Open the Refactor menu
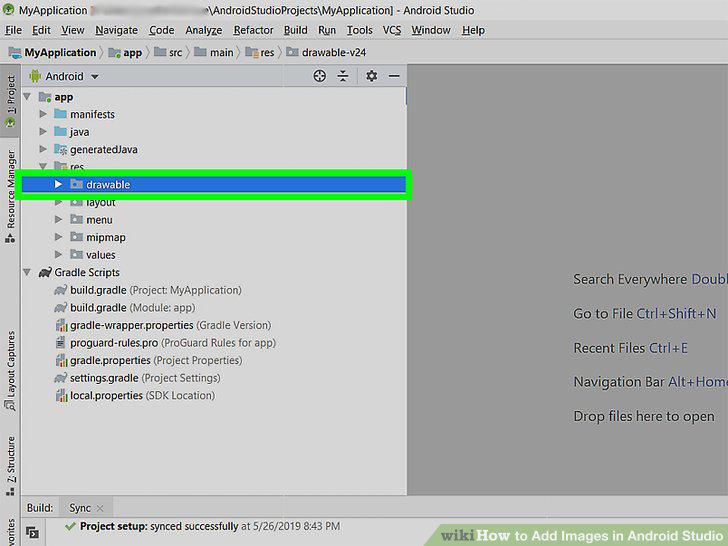This screenshot has width=728, height=546. 253,30
